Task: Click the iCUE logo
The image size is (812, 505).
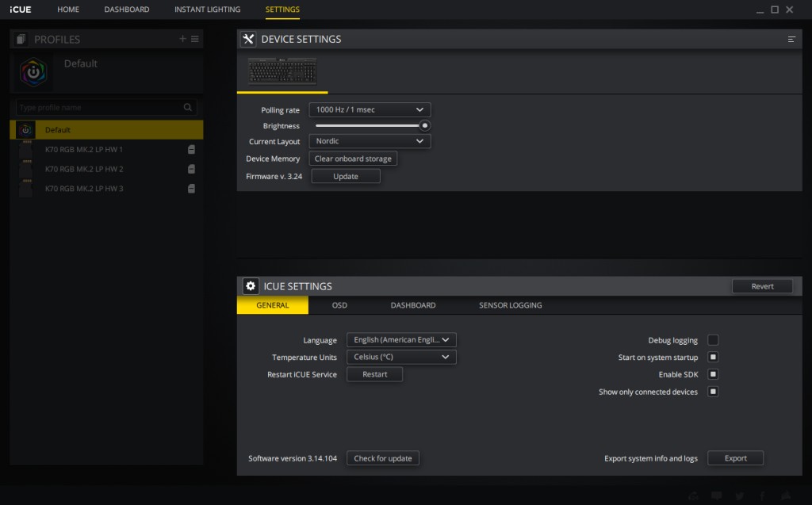Action: point(20,10)
